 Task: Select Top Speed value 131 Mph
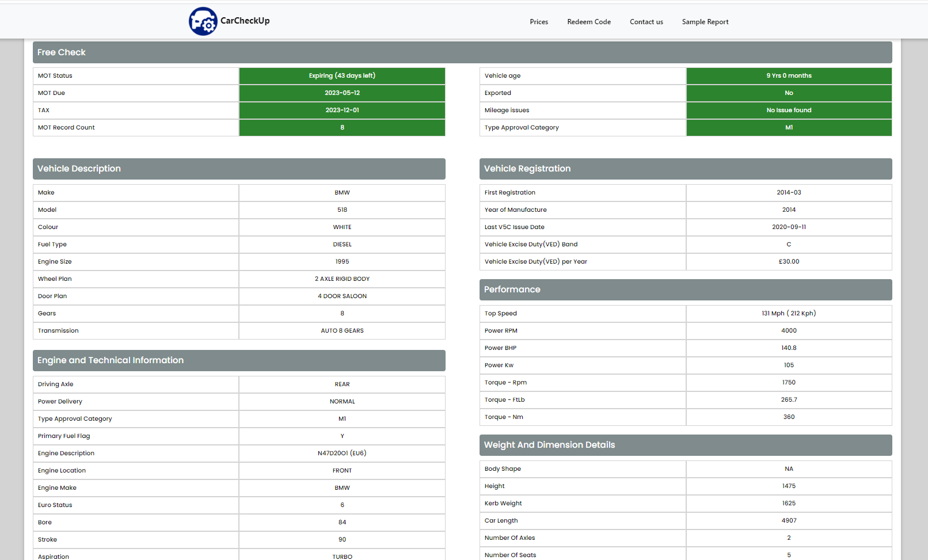coord(789,314)
